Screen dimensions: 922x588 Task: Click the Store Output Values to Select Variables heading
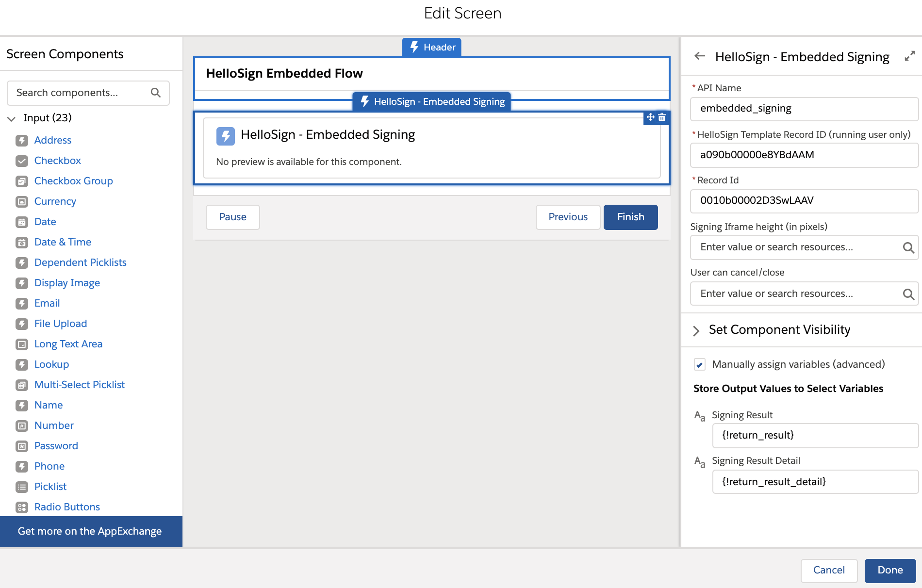(x=789, y=389)
